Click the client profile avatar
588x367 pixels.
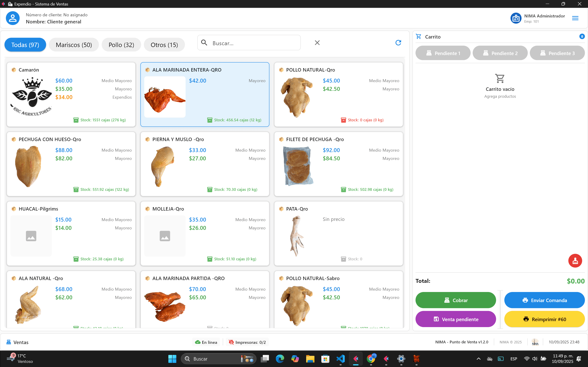tap(12, 18)
